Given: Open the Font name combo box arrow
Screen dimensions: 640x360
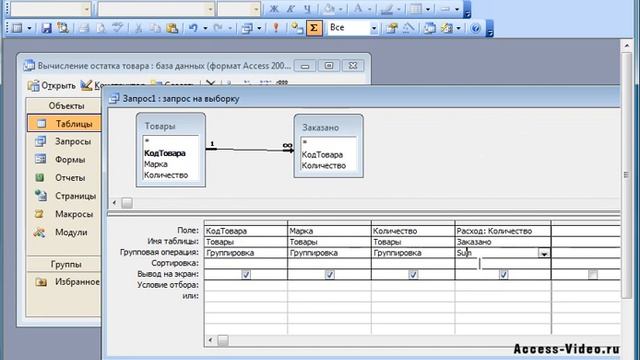Looking at the screenshot, I should [210, 9].
